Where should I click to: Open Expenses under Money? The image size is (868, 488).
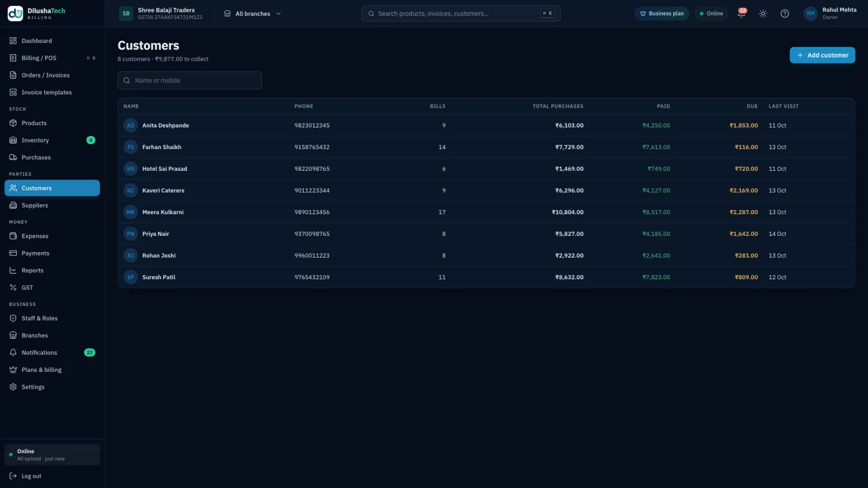click(52, 236)
